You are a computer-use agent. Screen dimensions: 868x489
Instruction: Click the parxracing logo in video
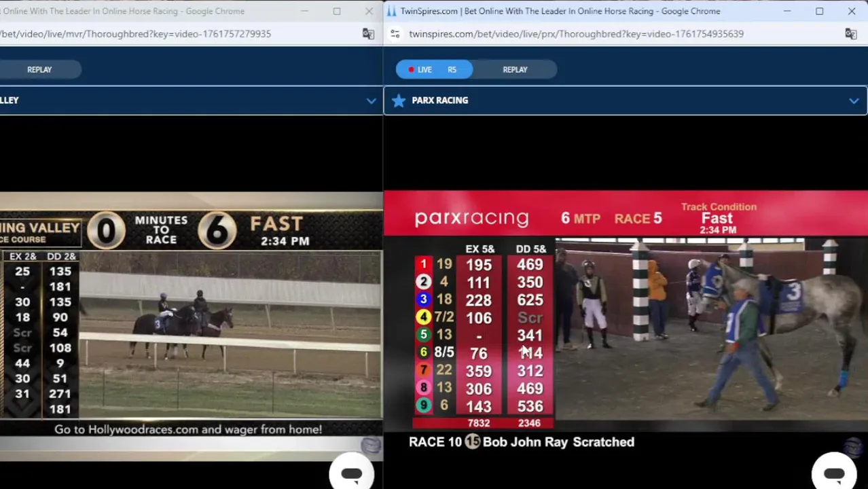(x=471, y=218)
